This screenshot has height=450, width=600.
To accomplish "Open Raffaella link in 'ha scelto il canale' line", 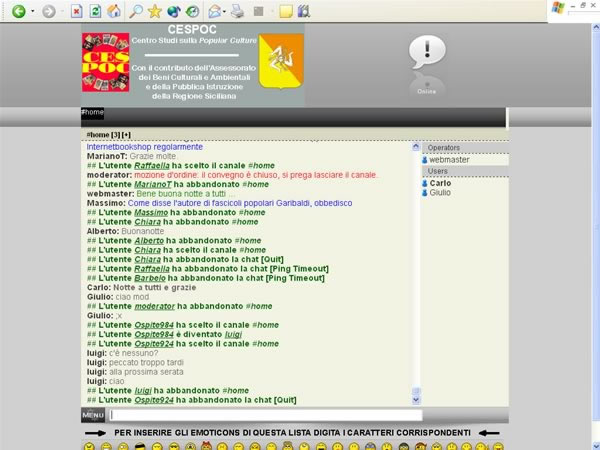I will tap(152, 166).
